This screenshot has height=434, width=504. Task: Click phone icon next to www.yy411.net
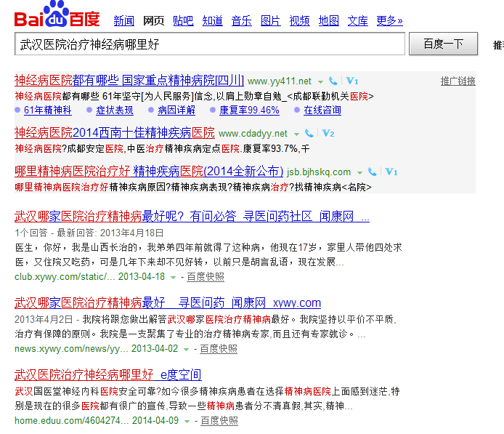pyautogui.click(x=333, y=81)
